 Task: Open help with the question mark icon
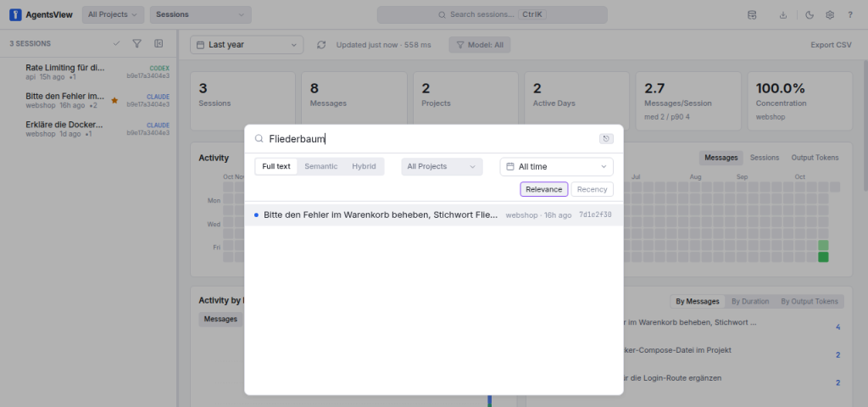pos(850,15)
